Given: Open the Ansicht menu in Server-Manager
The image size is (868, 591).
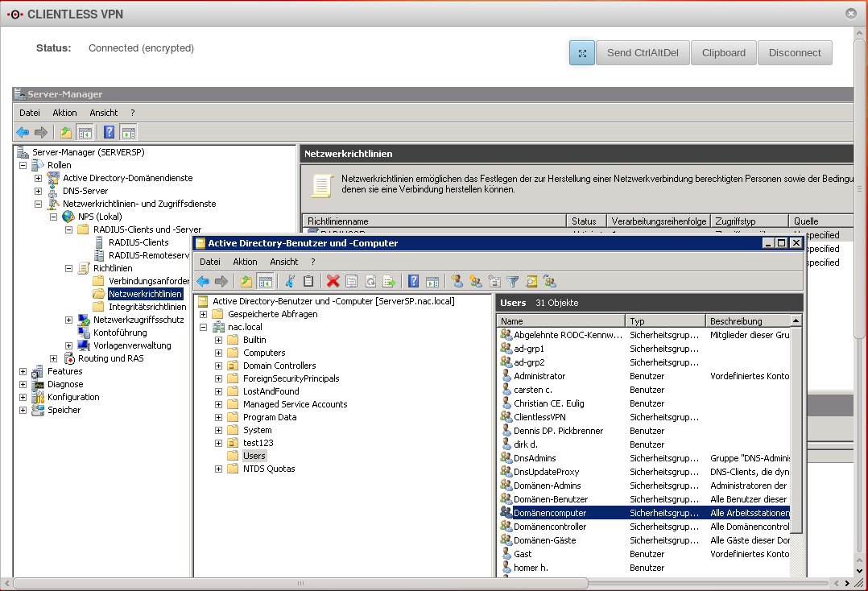Looking at the screenshot, I should click(x=103, y=113).
